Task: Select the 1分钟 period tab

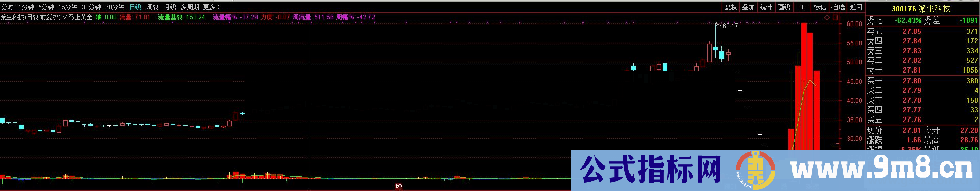Action: point(26,7)
